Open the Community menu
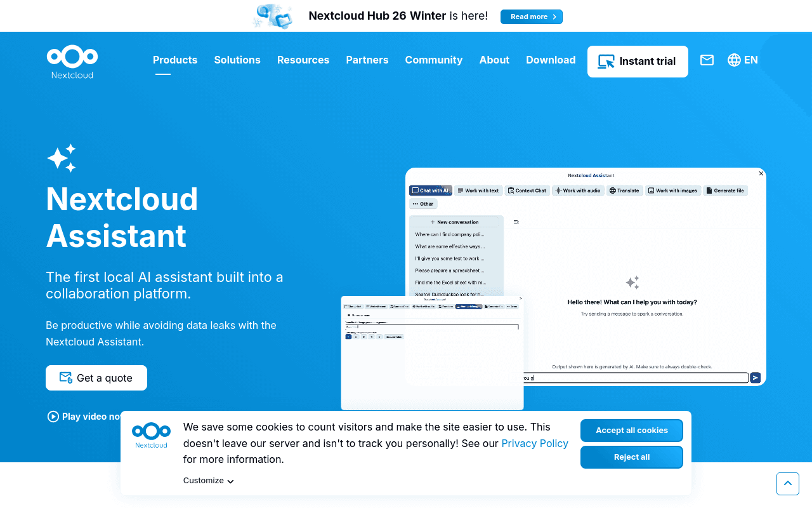 pyautogui.click(x=434, y=60)
